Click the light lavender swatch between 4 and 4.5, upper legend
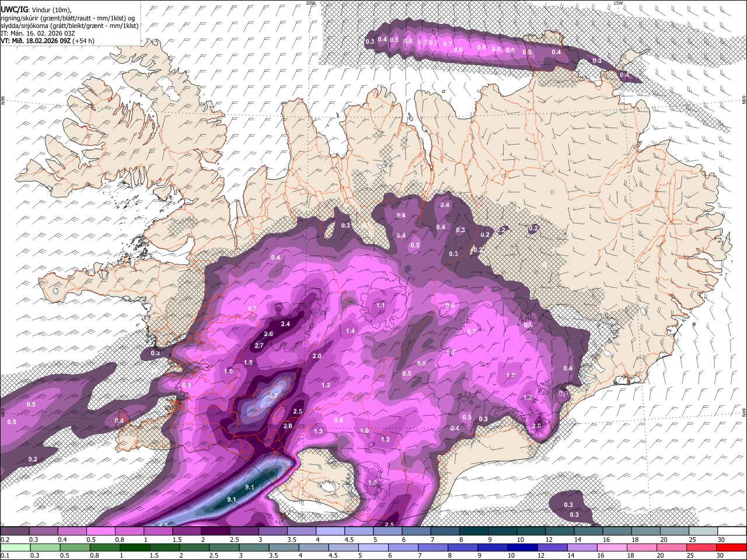 (x=331, y=531)
